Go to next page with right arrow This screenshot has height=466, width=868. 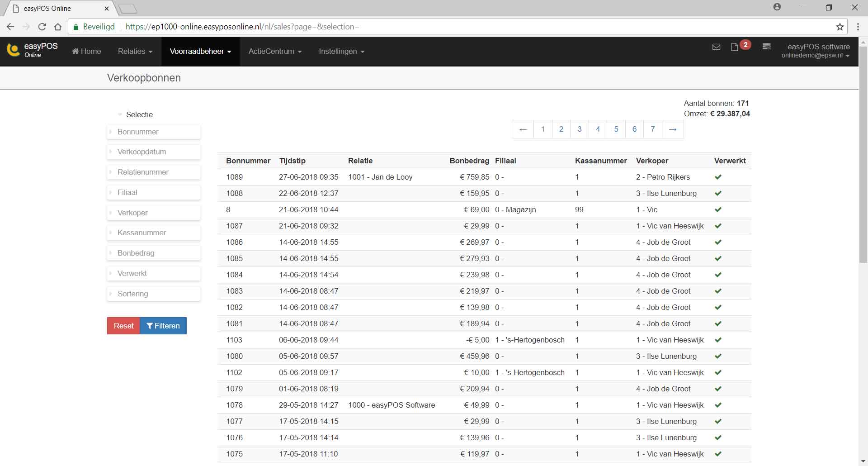point(673,129)
